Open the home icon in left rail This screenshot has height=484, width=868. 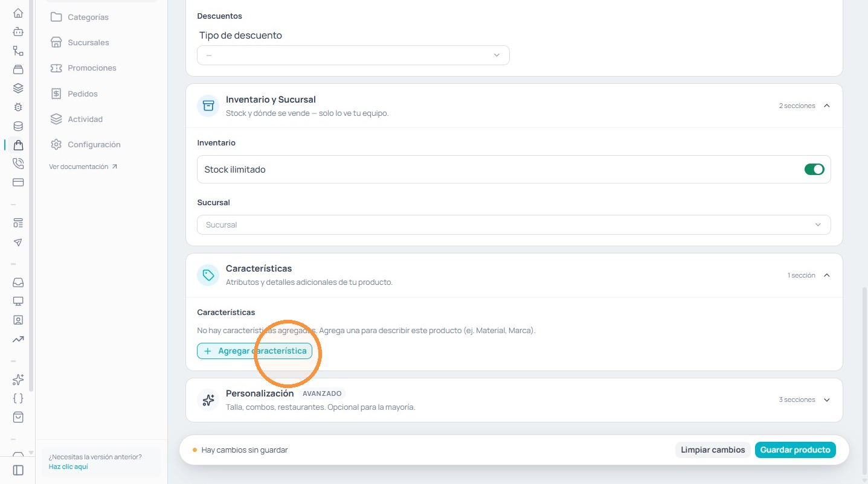click(x=18, y=13)
